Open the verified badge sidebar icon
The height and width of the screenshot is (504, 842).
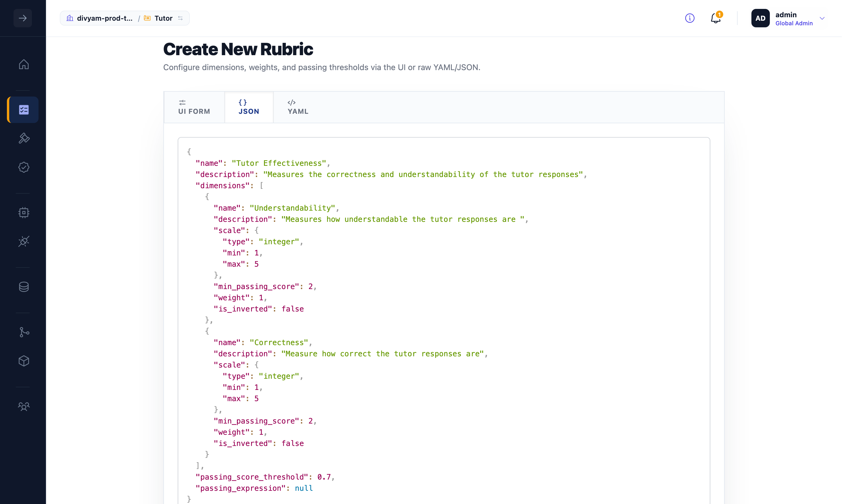tap(24, 167)
